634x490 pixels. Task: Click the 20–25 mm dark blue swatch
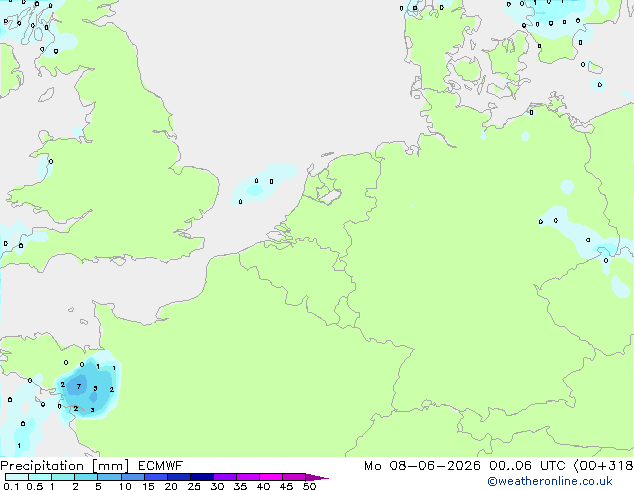click(x=178, y=477)
